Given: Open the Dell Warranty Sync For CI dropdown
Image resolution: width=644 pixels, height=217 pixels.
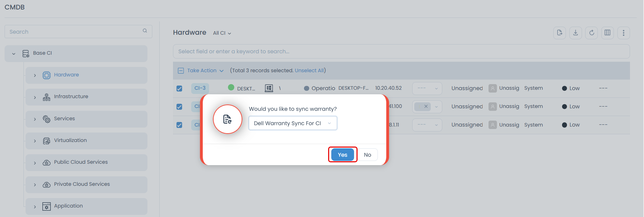Looking at the screenshot, I should point(293,123).
